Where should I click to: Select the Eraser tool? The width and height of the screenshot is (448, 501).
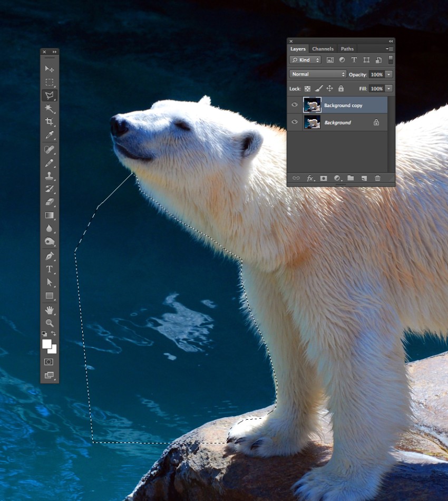pos(49,202)
